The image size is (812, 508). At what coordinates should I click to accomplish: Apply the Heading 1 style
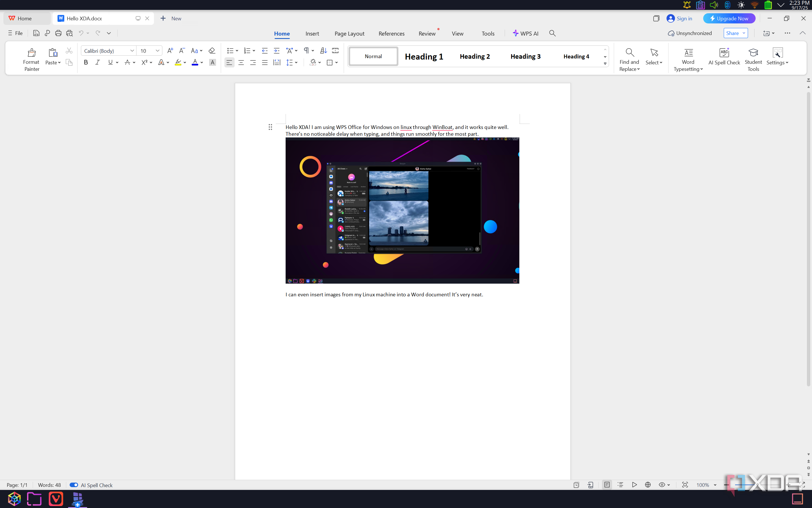tap(424, 56)
